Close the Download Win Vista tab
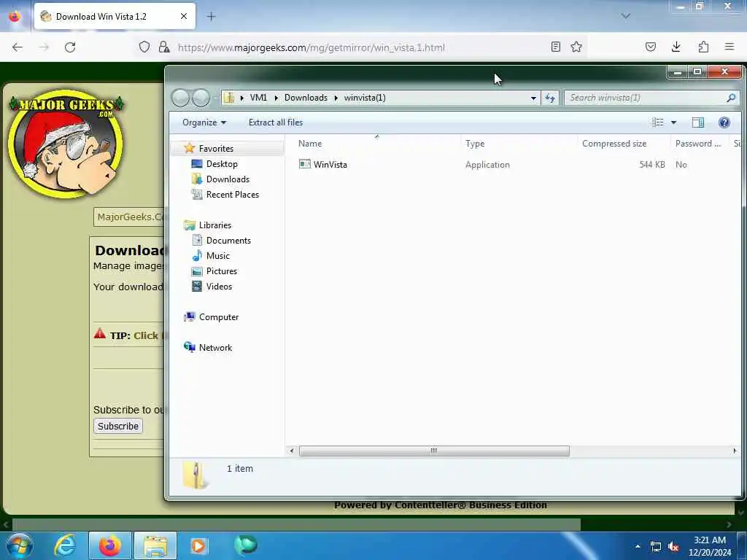 [x=184, y=17]
